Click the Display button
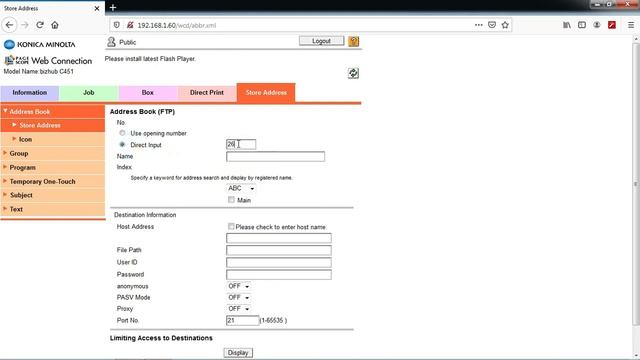Image resolution: width=640 pixels, height=360 pixels. (238, 353)
